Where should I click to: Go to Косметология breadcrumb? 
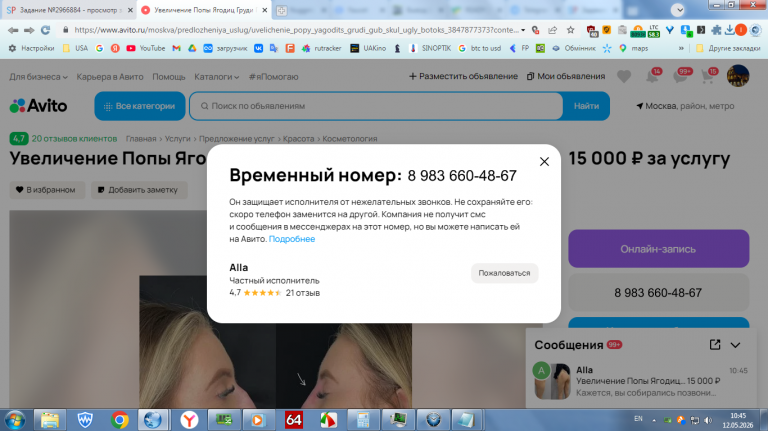[x=350, y=139]
